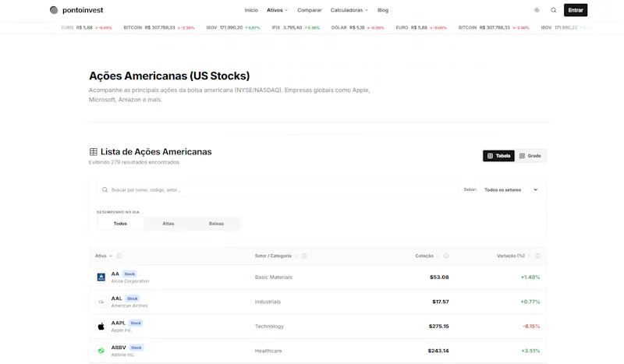Viewport: 624px width, 364px height.
Task: Click the +0.77% variation value
Action: click(x=530, y=302)
